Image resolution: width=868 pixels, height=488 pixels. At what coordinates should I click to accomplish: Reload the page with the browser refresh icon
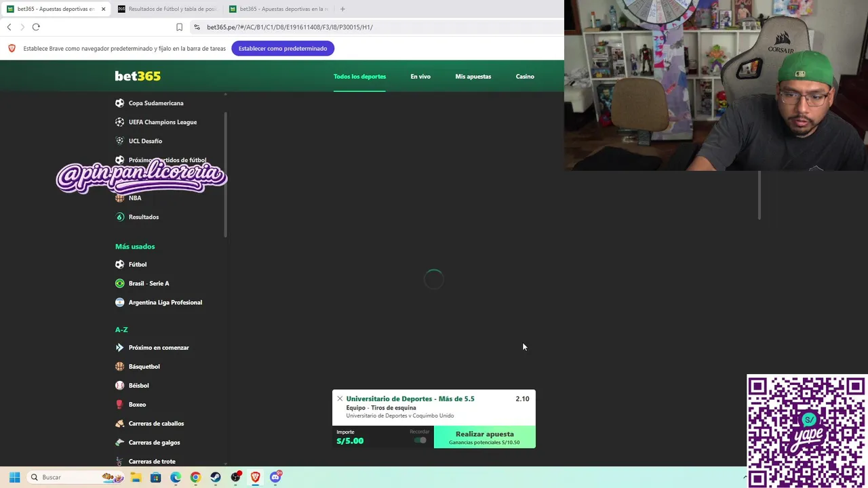coord(36,27)
